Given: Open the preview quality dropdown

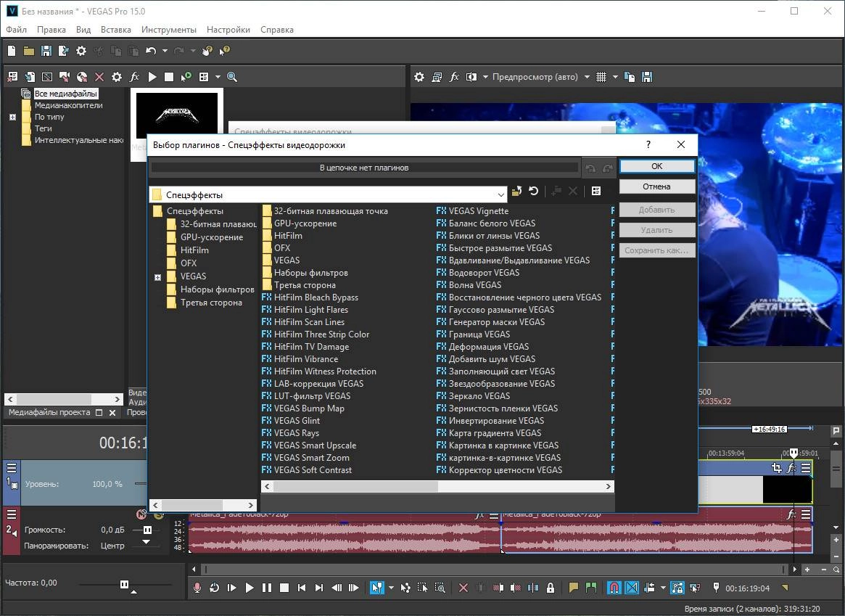Looking at the screenshot, I should pos(540,77).
